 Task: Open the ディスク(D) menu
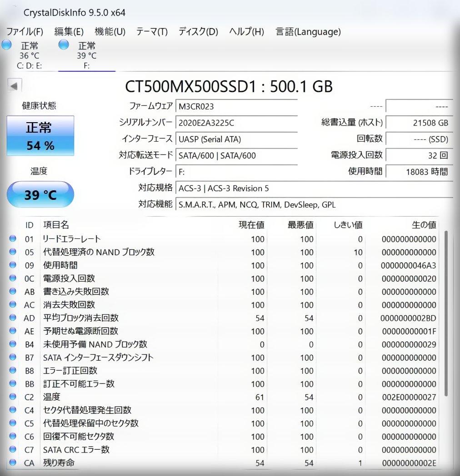click(x=198, y=32)
